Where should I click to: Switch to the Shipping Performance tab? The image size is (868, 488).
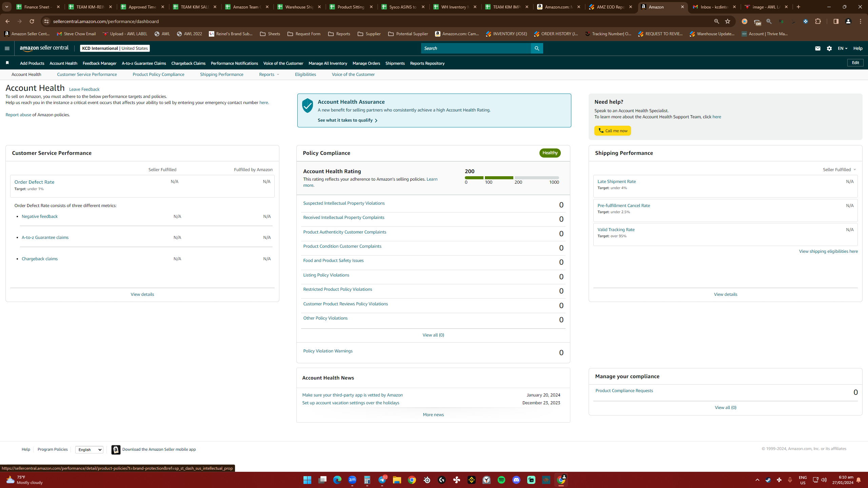click(x=221, y=75)
